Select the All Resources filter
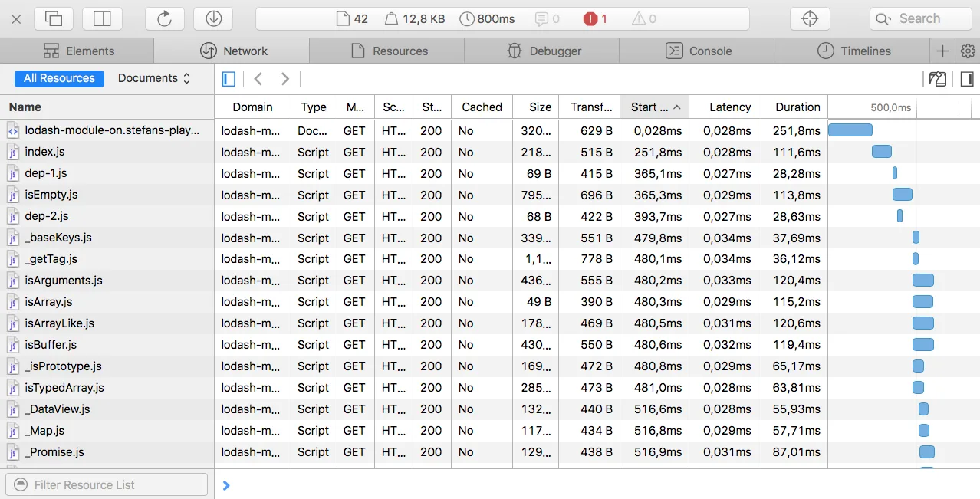Image resolution: width=980 pixels, height=499 pixels. 59,78
